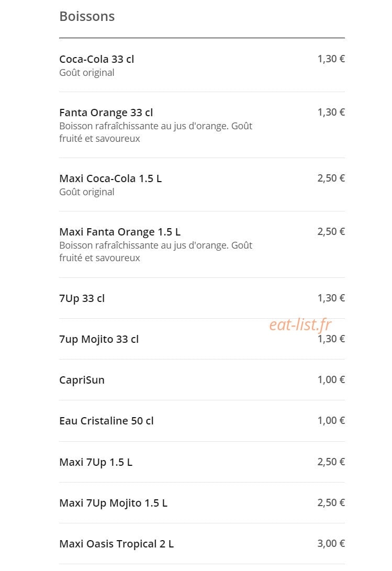Click the 1,00 € CapriSun price

331,379
